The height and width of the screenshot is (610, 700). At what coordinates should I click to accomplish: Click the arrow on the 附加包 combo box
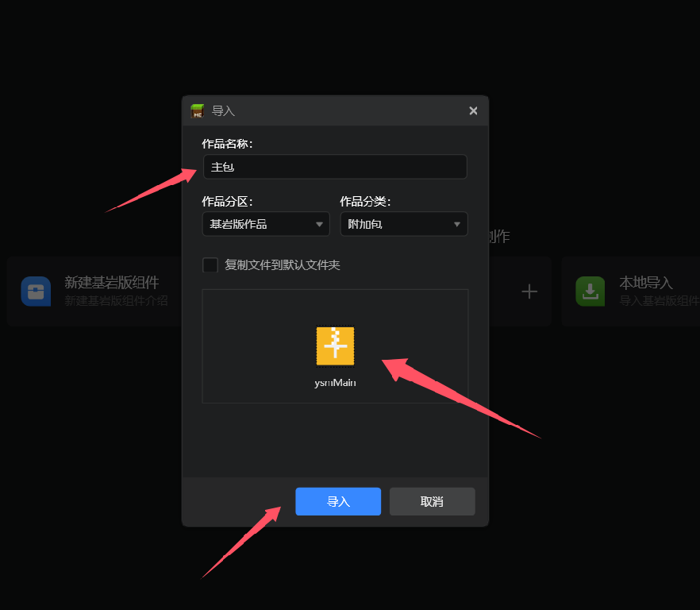pos(457,225)
